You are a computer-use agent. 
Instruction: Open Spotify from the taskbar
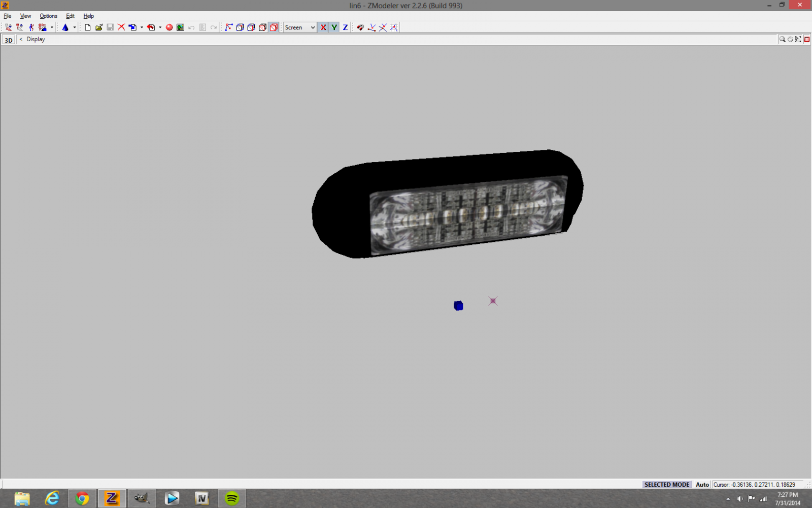tap(232, 498)
